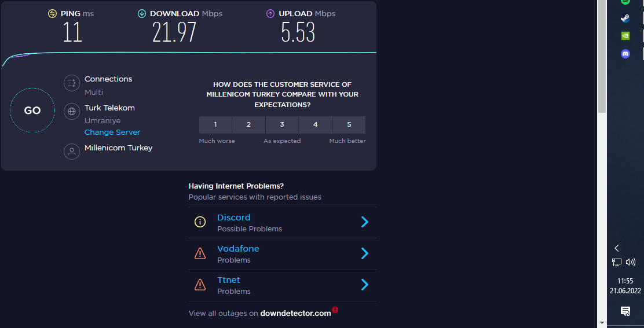Click the Connections mode icon
644x328 pixels.
pyautogui.click(x=72, y=83)
